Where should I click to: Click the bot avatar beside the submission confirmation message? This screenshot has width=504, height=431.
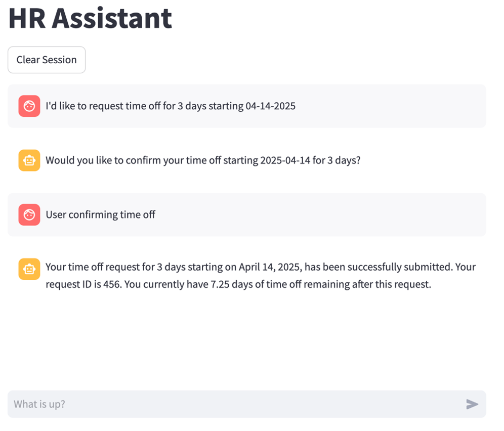29,269
